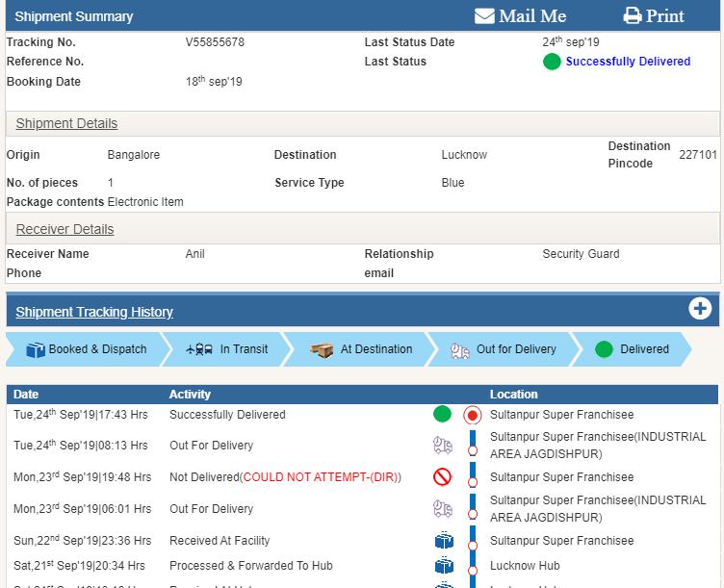Click Out For Delivery truck icon 24th Sep
The image size is (724, 588).
[x=442, y=446]
